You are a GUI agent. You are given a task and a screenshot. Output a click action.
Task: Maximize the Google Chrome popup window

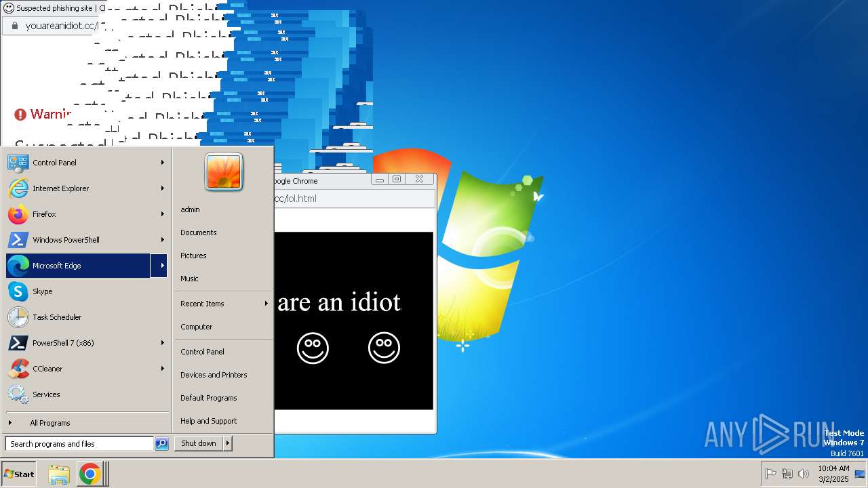(x=397, y=180)
